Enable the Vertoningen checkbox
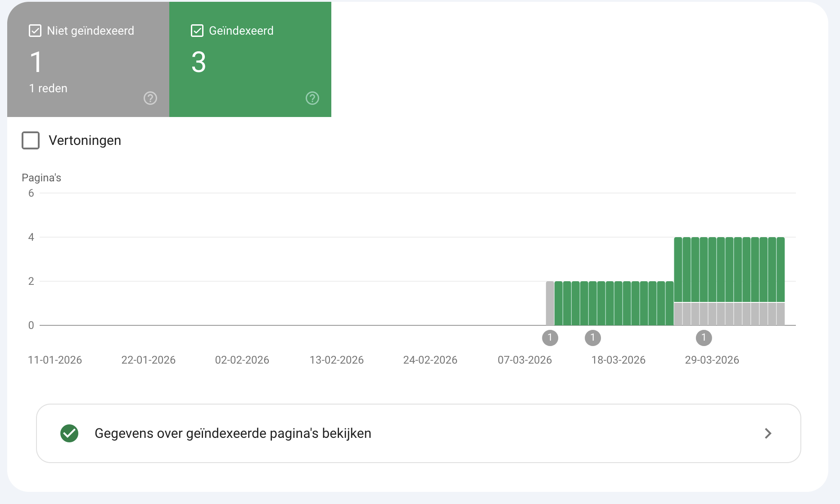The image size is (840, 504). click(31, 140)
